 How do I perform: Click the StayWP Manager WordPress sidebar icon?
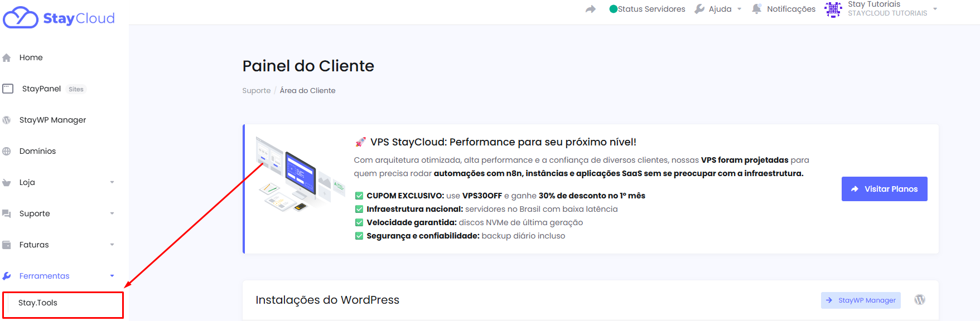[x=7, y=120]
